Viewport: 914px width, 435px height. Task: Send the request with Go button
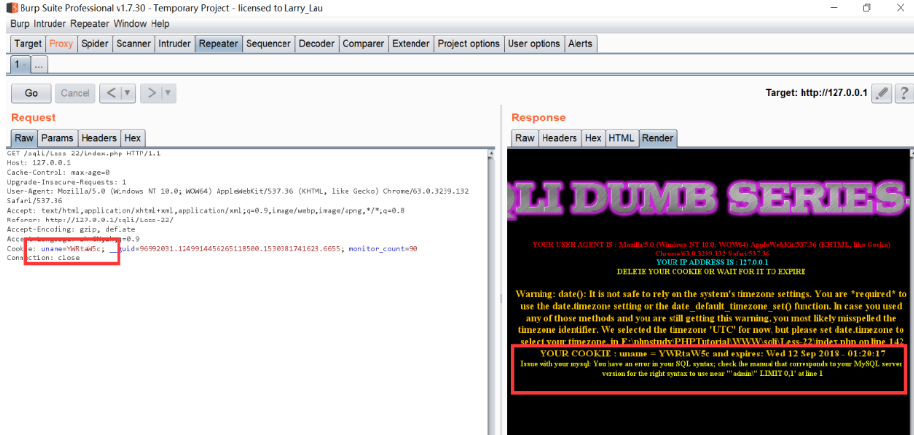(31, 93)
